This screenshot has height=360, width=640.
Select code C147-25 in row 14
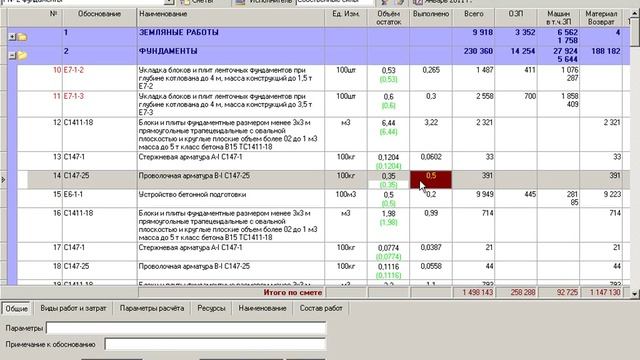click(x=76, y=176)
